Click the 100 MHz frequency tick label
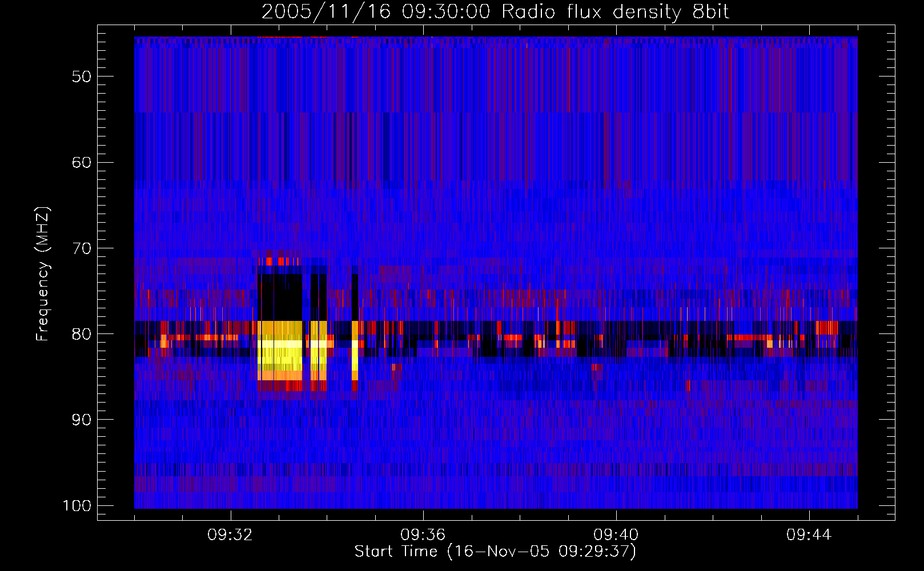Image resolution: width=924 pixels, height=571 pixels. [x=77, y=506]
